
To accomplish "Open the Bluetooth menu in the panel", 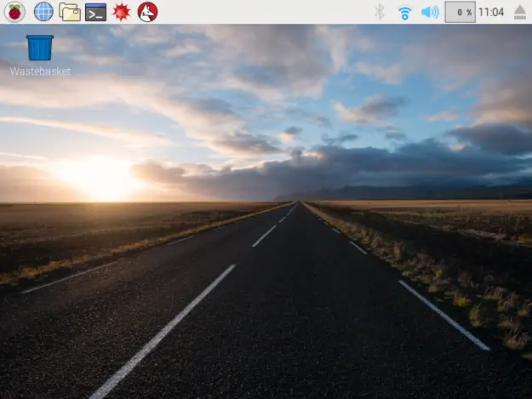I will (x=380, y=12).
